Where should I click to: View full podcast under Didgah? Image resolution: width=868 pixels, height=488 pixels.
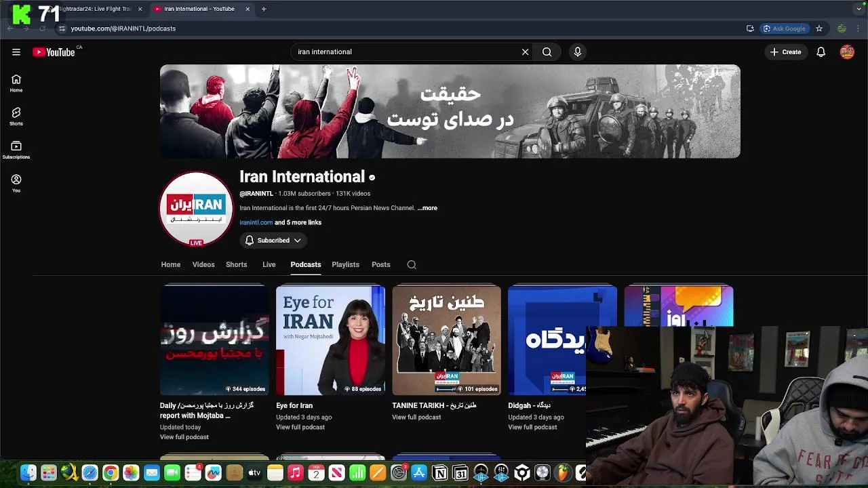532,427
